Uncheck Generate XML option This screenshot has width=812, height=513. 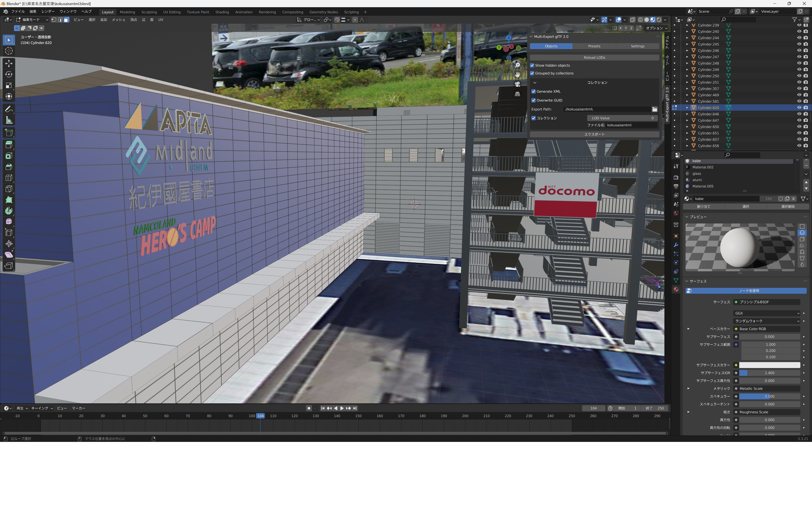(534, 91)
